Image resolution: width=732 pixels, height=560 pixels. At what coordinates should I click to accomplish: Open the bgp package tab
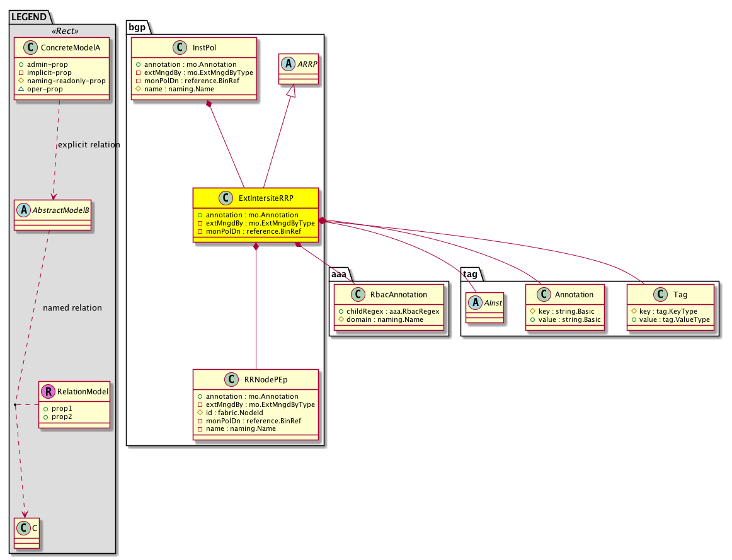(138, 26)
